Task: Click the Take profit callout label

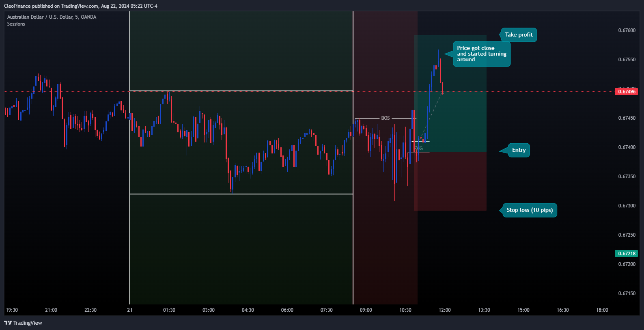Action: (x=519, y=35)
